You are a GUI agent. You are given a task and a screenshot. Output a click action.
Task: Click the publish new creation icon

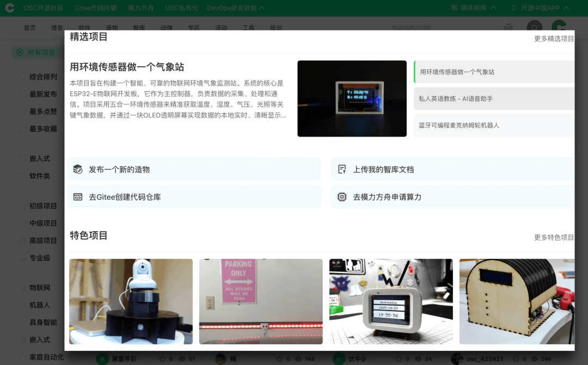[x=78, y=169]
